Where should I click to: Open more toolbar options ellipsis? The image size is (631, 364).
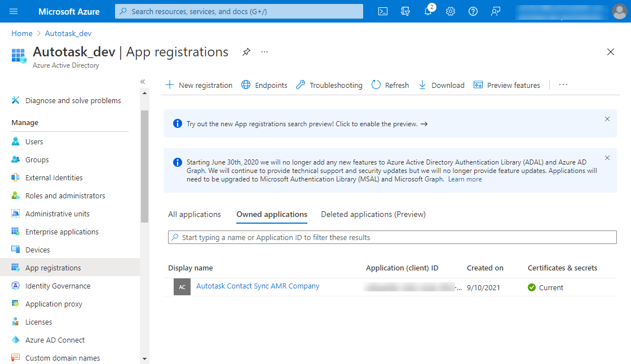coord(563,85)
